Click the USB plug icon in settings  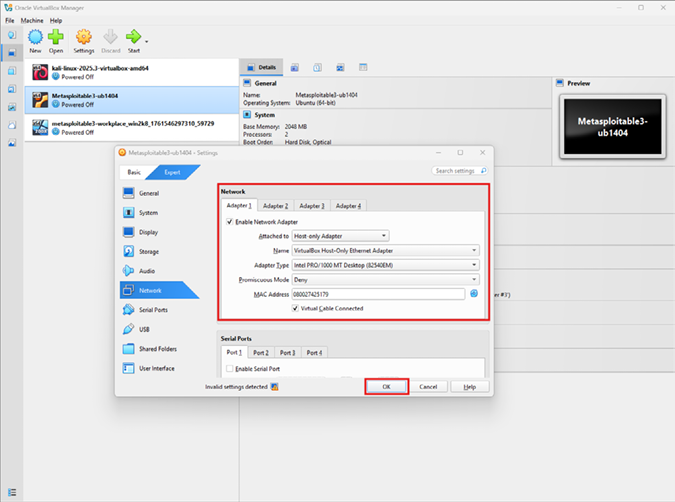click(x=128, y=329)
